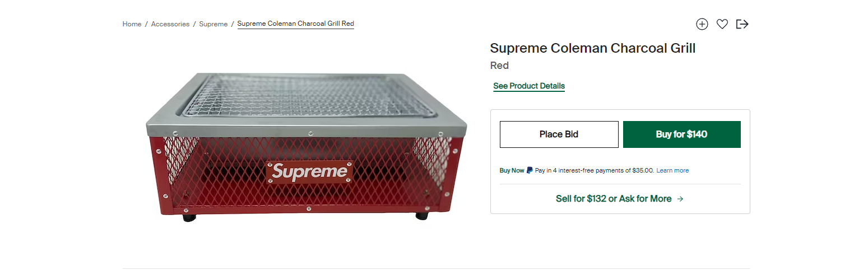
Task: Click the Buy Now label near PayPal
Action: (x=512, y=170)
